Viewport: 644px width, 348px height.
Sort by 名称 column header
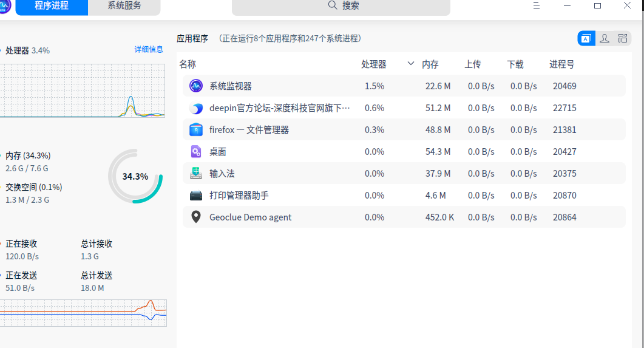pyautogui.click(x=188, y=64)
